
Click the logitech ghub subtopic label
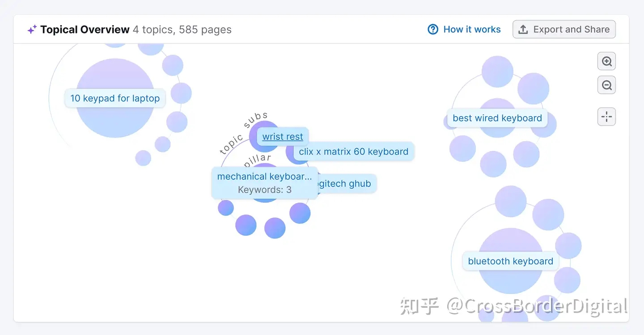coord(344,184)
